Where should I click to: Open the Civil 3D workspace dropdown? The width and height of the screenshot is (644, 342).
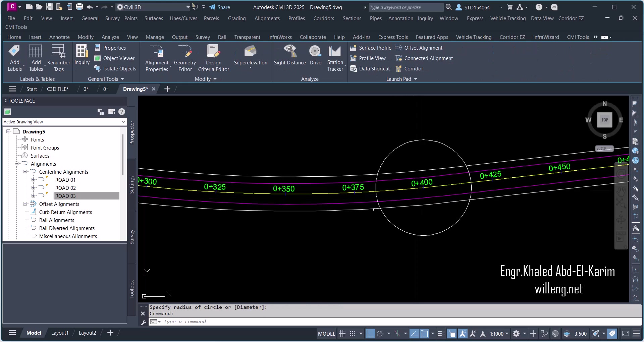[188, 7]
